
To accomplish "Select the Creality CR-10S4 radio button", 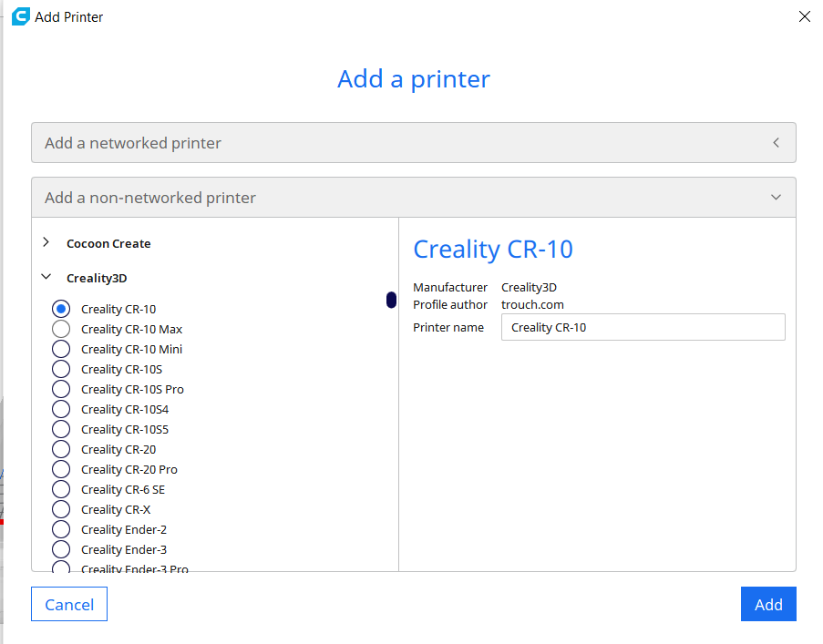I will tap(61, 409).
